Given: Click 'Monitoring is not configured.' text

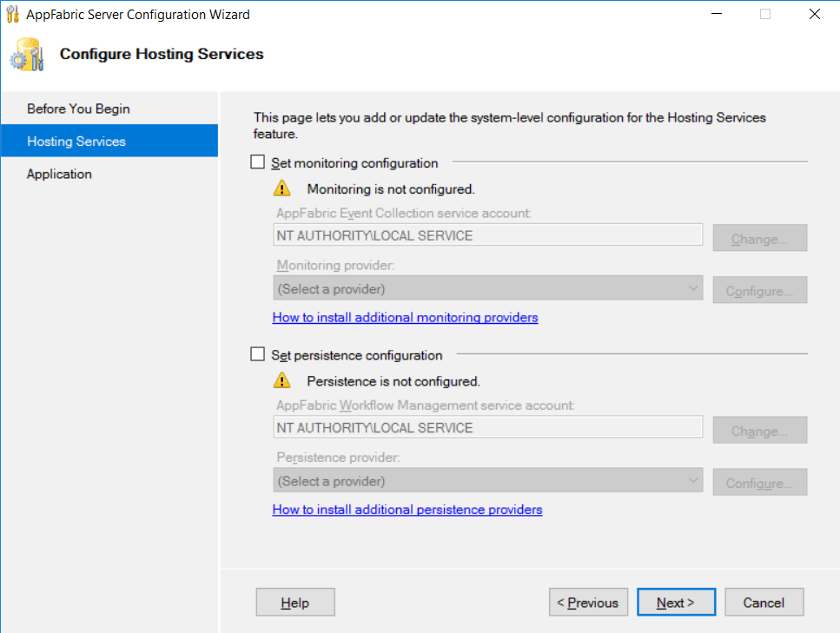Looking at the screenshot, I should (x=391, y=189).
